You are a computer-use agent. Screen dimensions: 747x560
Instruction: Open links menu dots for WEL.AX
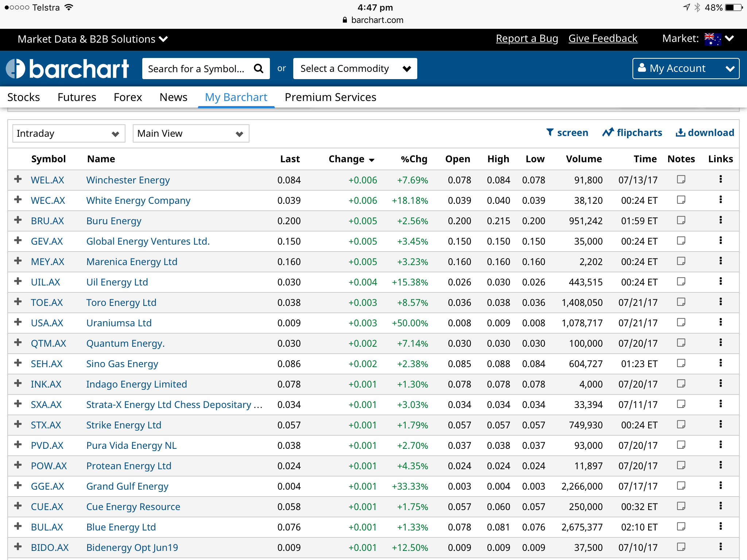point(721,179)
